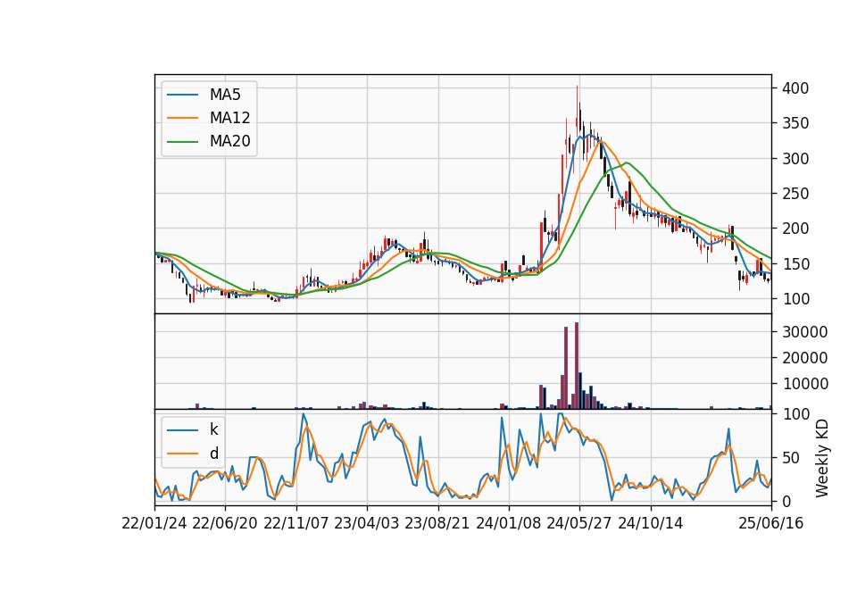
Task: Click the 22/01/24 date axis label
Action: pos(154,523)
